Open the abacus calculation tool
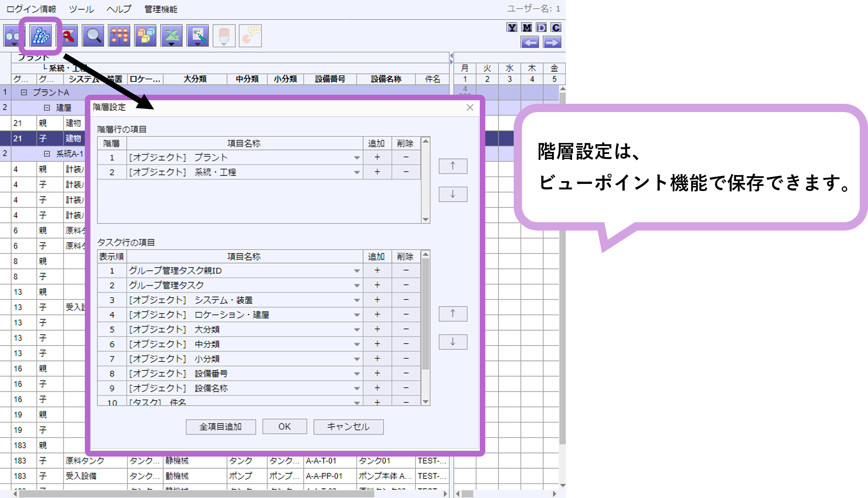Screen dimensions: 868x498 tap(119, 36)
